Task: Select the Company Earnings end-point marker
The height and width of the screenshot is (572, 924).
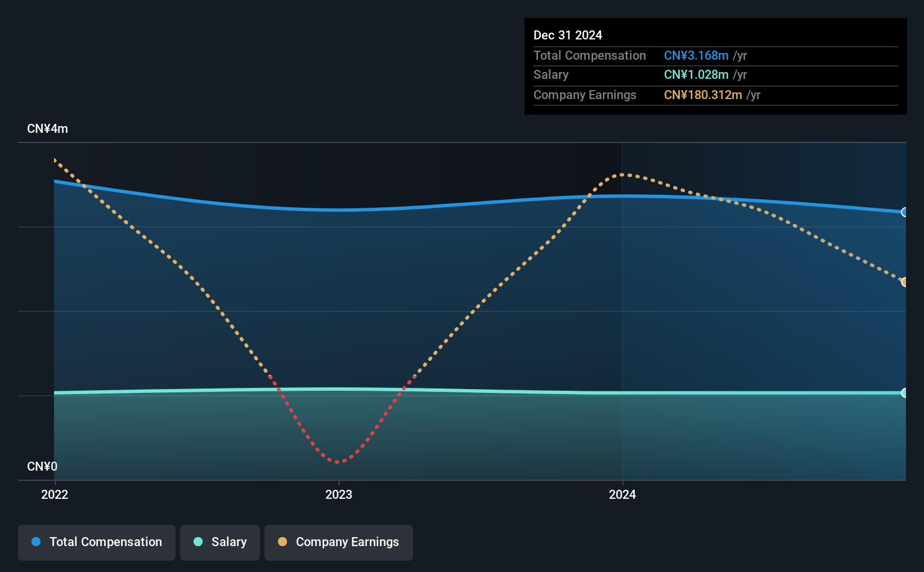Action: point(904,282)
